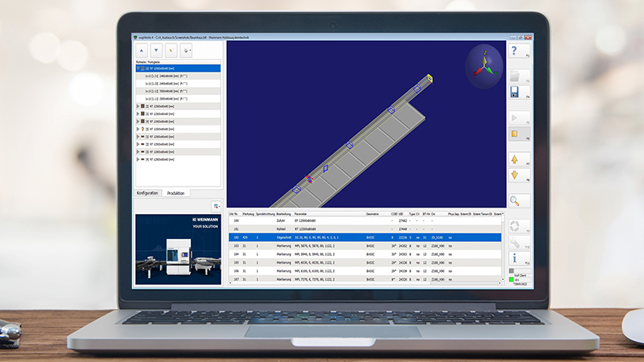644x362 pixels.
Task: Switch to the Produktion tab
Action: point(175,193)
